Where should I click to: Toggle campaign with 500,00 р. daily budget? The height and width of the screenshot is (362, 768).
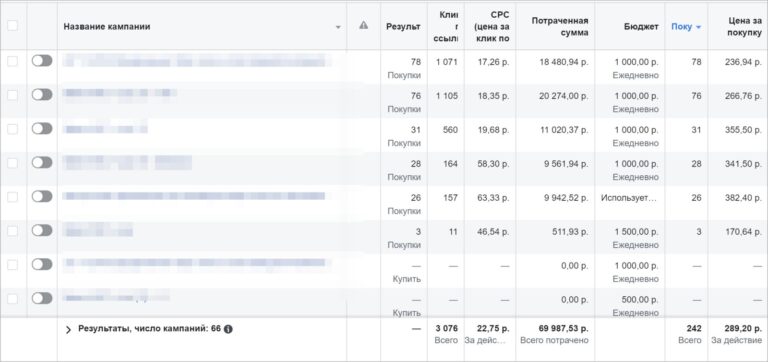[42, 298]
